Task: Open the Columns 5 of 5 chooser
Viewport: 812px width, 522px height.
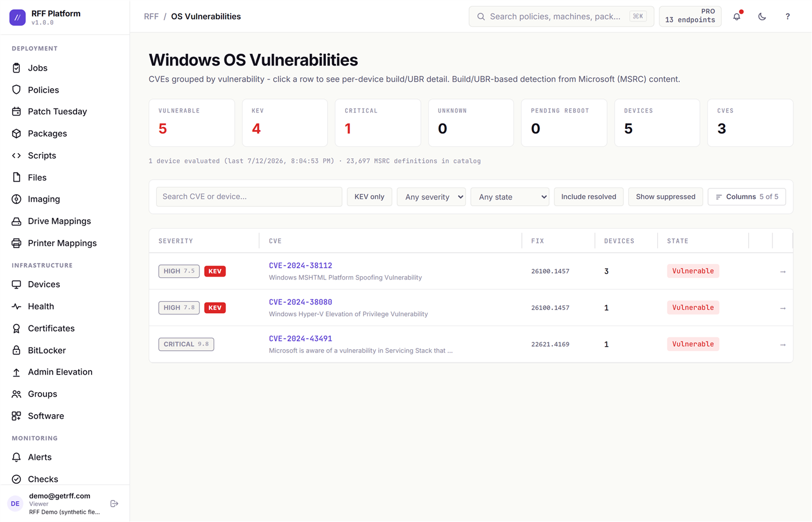Action: click(747, 197)
